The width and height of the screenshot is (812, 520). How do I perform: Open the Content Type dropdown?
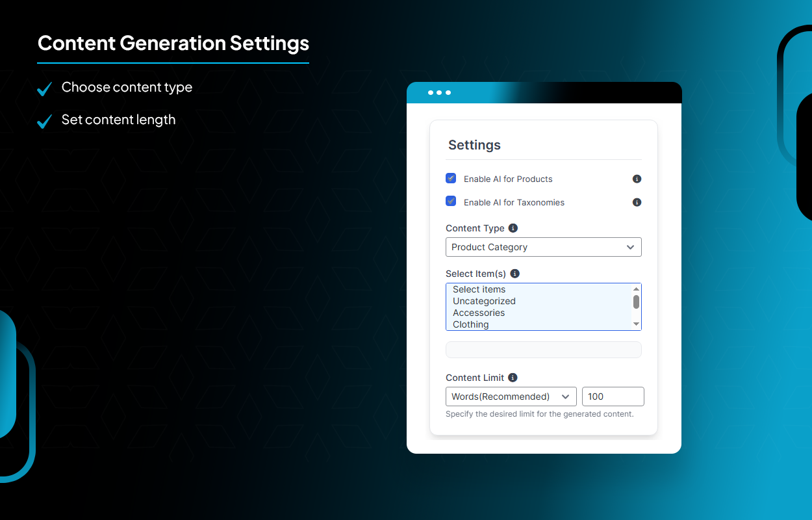click(543, 247)
